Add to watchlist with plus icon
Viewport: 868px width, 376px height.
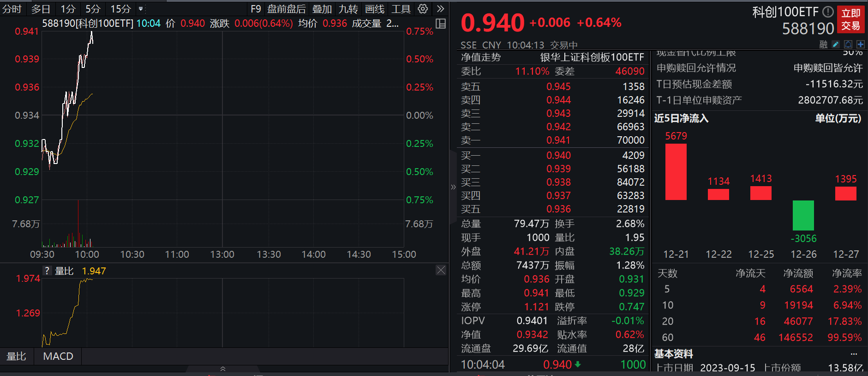(861, 44)
